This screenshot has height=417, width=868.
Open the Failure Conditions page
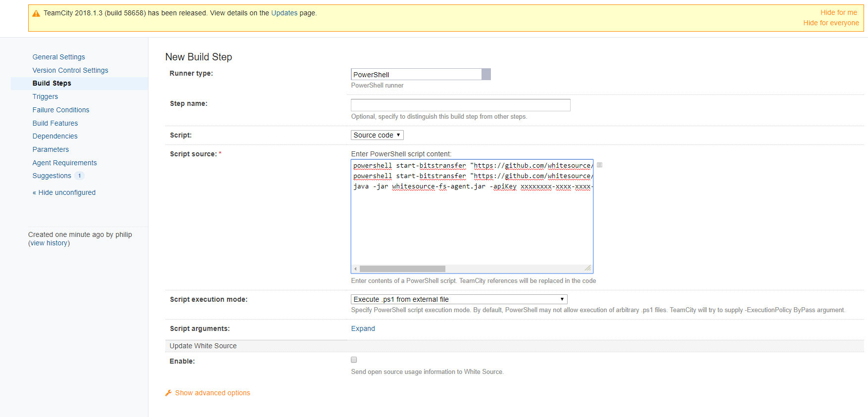[x=61, y=110]
